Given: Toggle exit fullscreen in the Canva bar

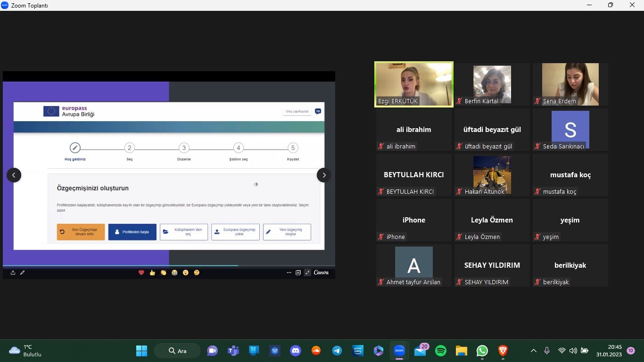Looking at the screenshot, I should (x=307, y=272).
